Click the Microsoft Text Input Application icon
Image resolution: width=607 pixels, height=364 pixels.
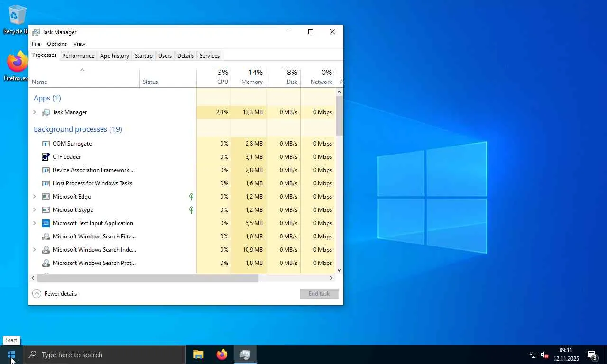[46, 223]
